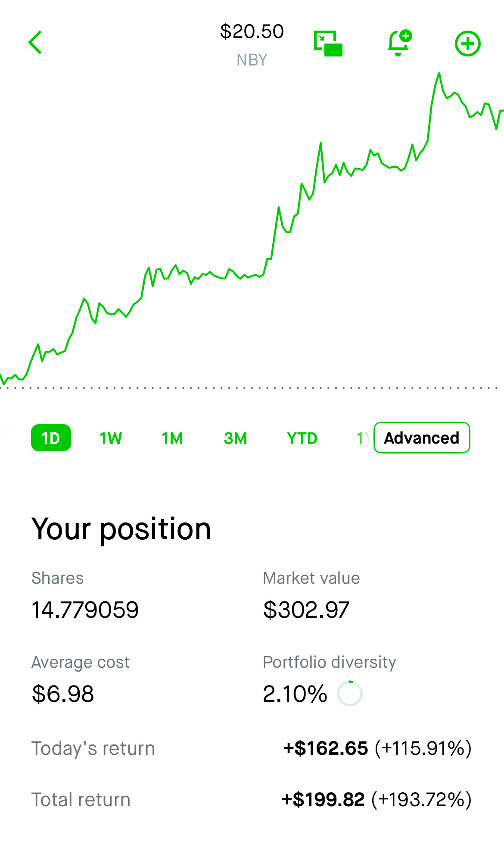The image size is (504, 854).
Task: Tap the Market value $302.97 figure
Action: pyautogui.click(x=306, y=610)
